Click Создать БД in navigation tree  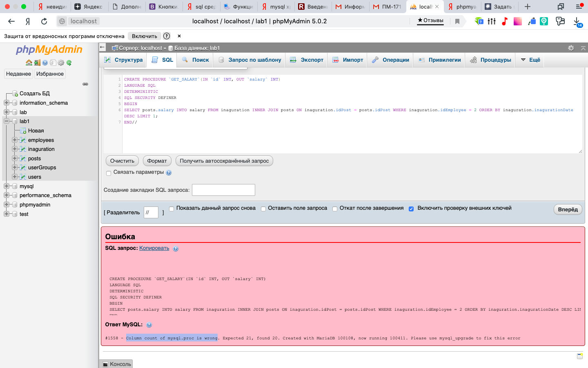(x=35, y=93)
